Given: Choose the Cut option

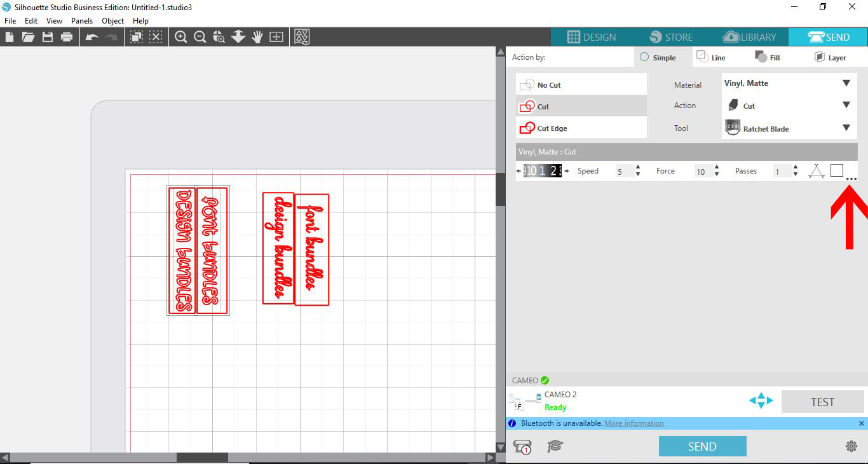Looking at the screenshot, I should [x=581, y=106].
